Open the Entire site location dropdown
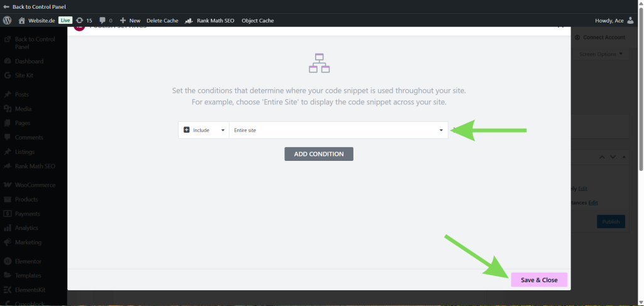This screenshot has width=644, height=306. click(x=338, y=130)
